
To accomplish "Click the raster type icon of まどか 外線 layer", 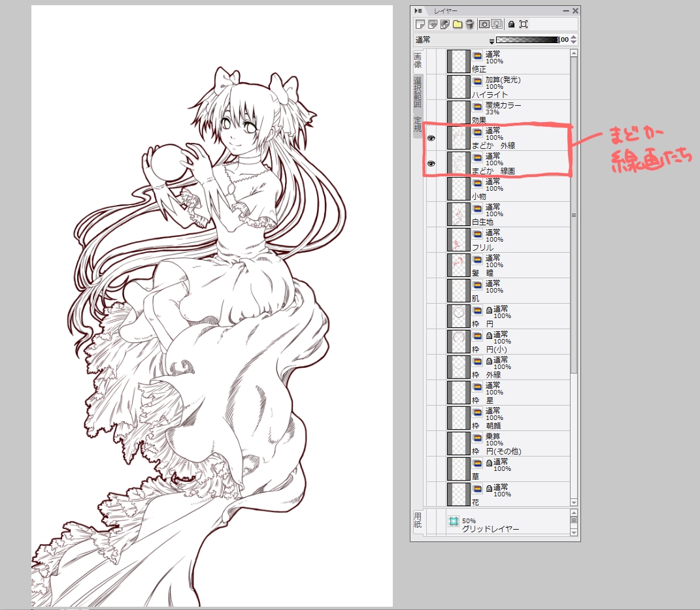I will [477, 132].
